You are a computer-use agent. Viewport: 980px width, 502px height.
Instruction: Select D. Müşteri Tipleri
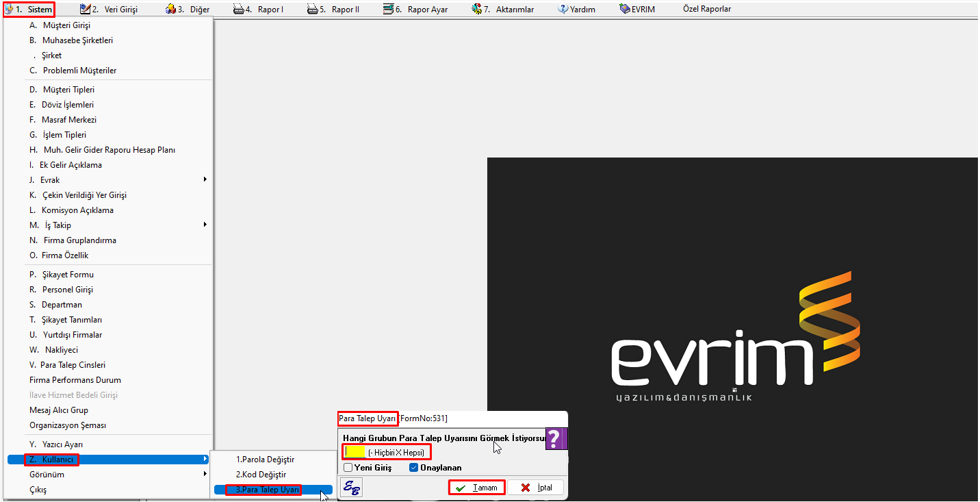coord(109,90)
